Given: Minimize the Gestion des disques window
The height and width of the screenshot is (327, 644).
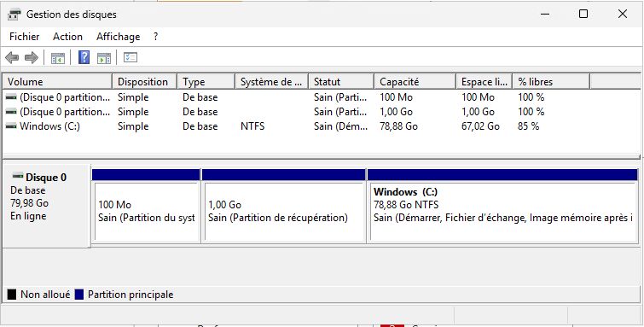Looking at the screenshot, I should 545,14.
